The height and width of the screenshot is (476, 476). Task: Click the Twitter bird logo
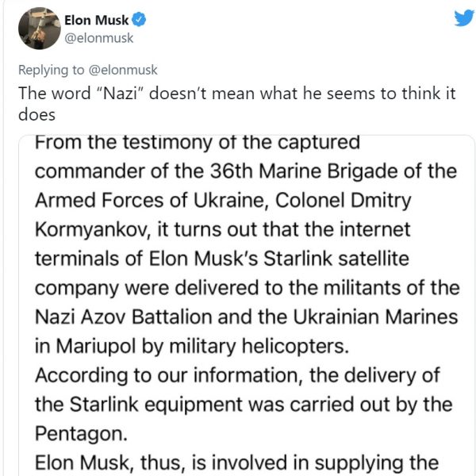(x=464, y=18)
